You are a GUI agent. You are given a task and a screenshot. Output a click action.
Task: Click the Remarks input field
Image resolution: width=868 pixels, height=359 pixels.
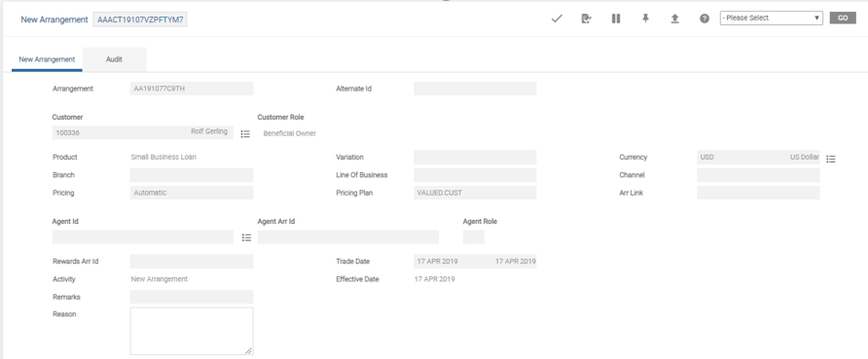[x=192, y=297]
